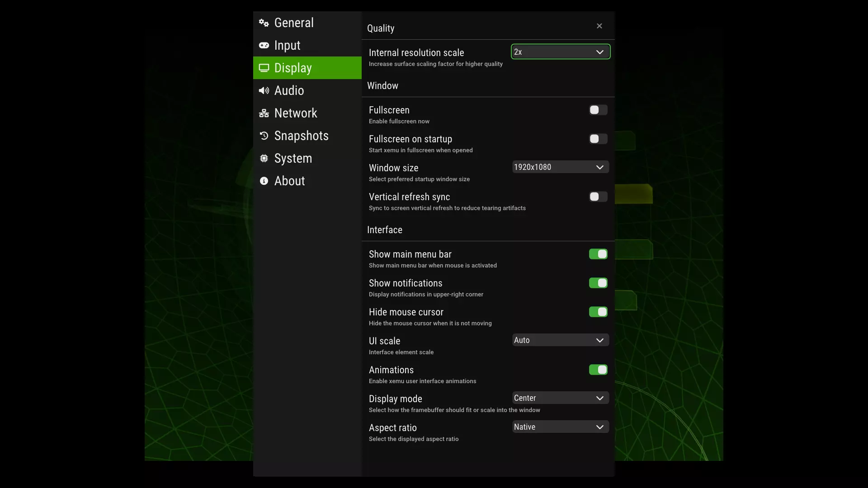This screenshot has height=488, width=868.
Task: Toggle off Hide mouse cursor
Action: (598, 312)
